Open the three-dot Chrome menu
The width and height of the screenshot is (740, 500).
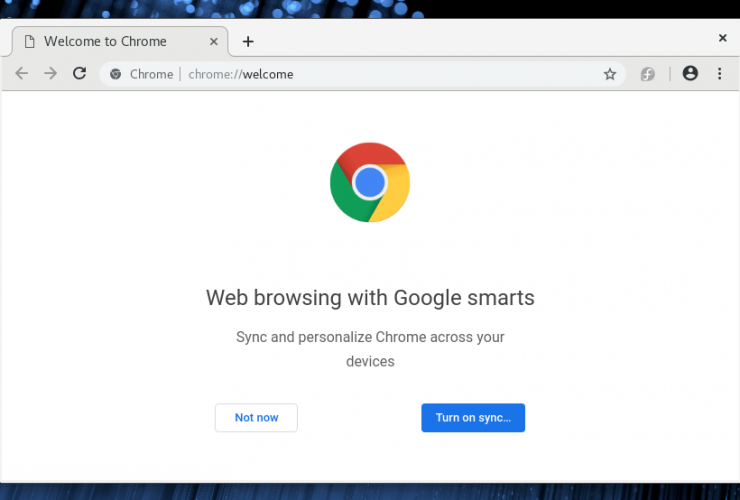pyautogui.click(x=720, y=73)
